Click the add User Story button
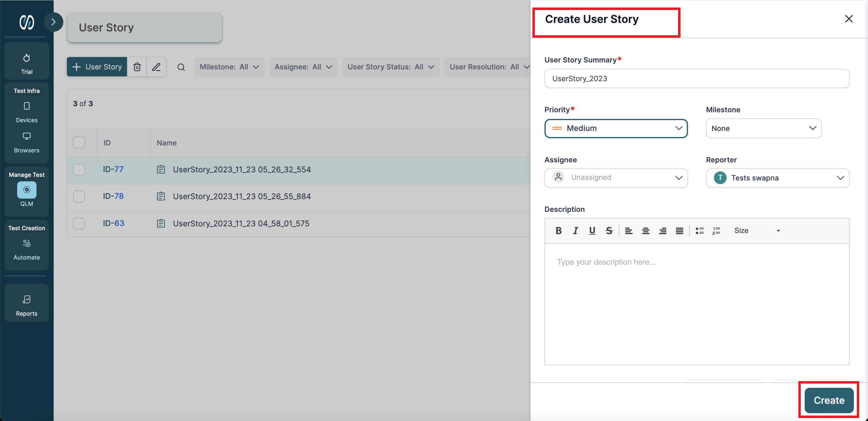 (x=97, y=67)
